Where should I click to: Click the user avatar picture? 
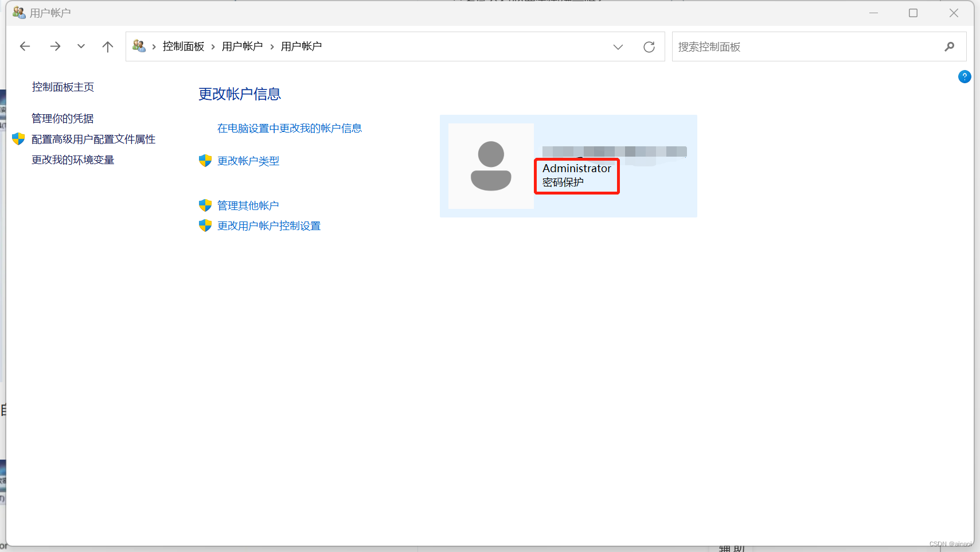pos(491,166)
